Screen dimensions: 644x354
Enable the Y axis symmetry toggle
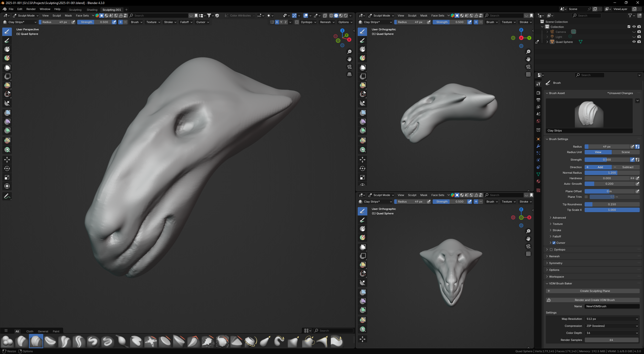pos(281,22)
